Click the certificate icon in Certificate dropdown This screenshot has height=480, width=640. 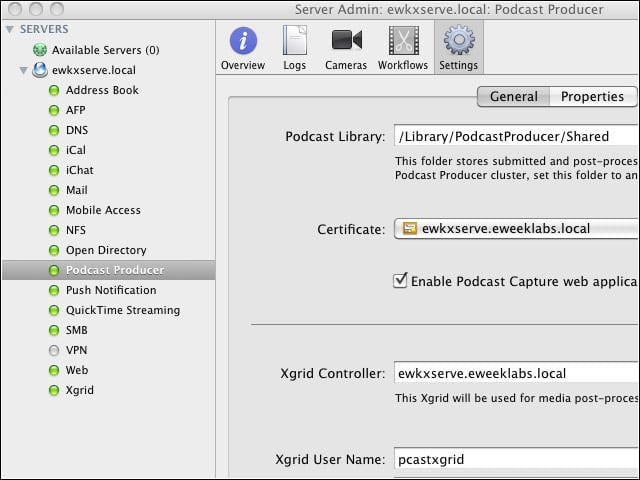point(409,228)
